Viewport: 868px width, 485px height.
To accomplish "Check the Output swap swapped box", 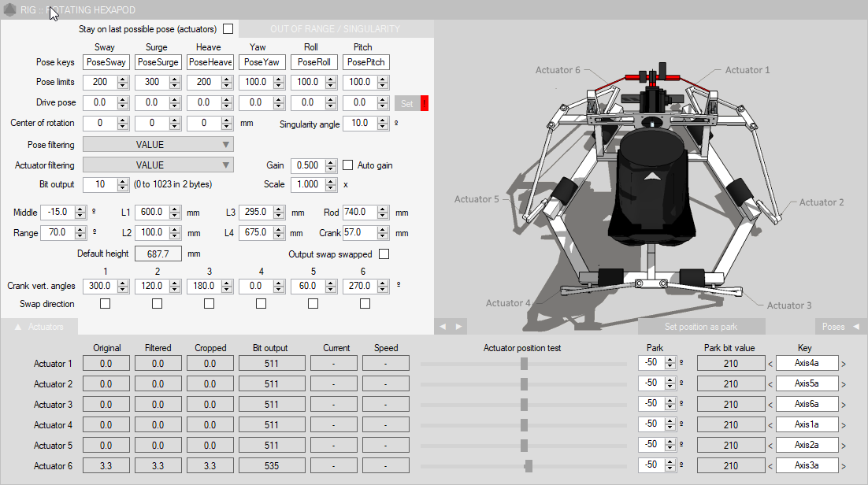I will click(x=384, y=254).
